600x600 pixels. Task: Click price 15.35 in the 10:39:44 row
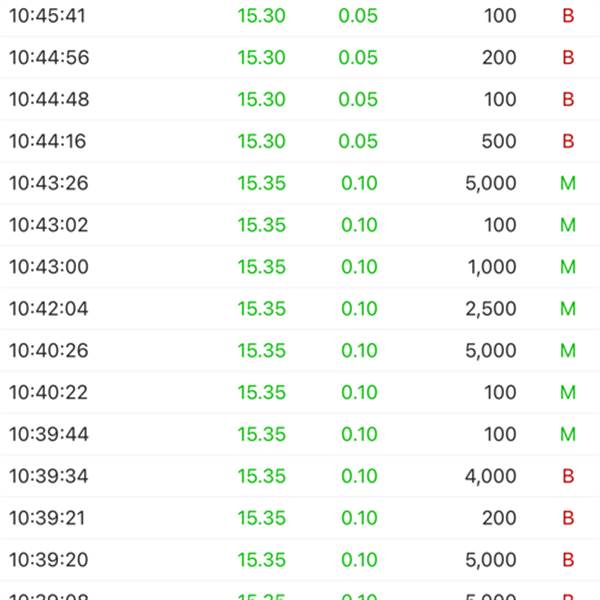(x=261, y=435)
